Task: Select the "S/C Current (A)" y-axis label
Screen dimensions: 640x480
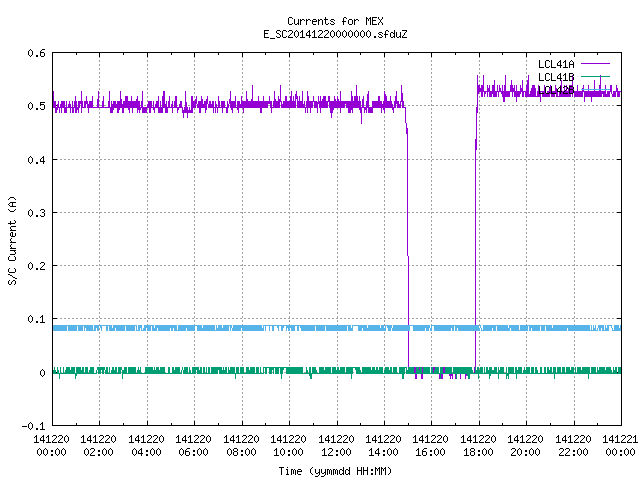Action: tap(13, 240)
